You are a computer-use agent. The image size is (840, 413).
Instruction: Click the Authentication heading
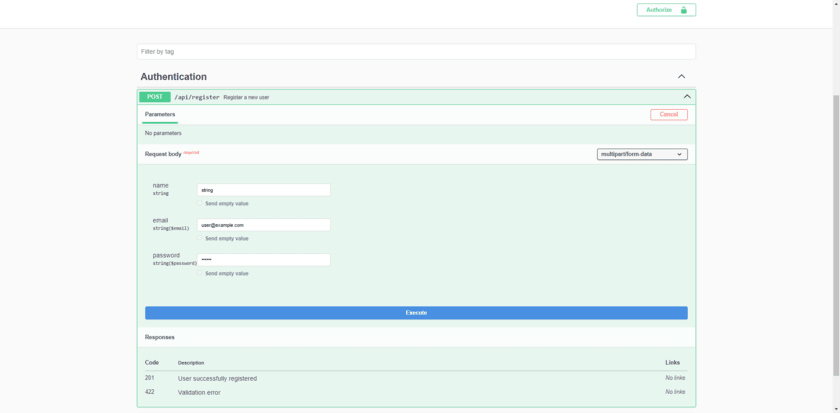174,77
